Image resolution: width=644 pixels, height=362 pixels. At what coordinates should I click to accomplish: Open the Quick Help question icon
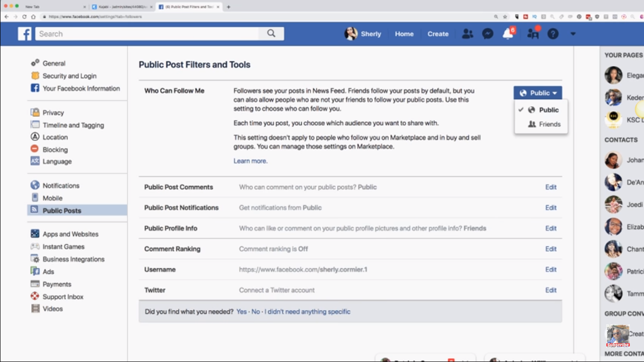click(553, 34)
